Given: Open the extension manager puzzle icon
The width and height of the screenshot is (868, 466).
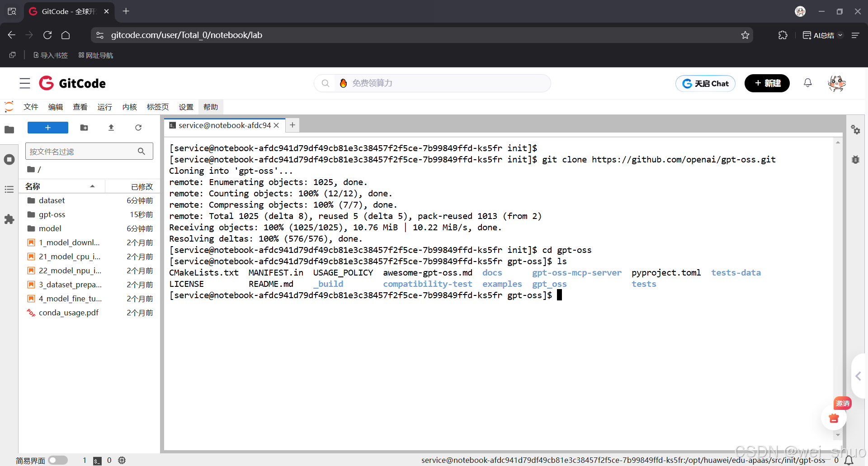Looking at the screenshot, I should pos(9,219).
